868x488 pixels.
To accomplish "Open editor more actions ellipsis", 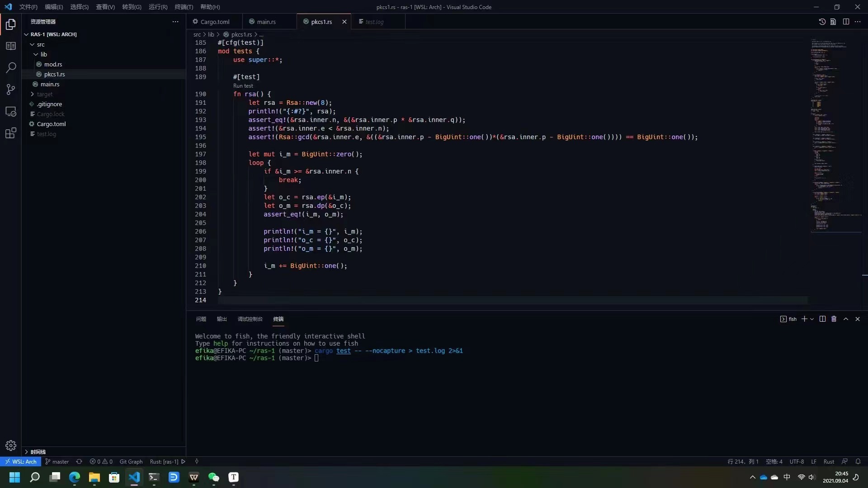I will click(858, 22).
